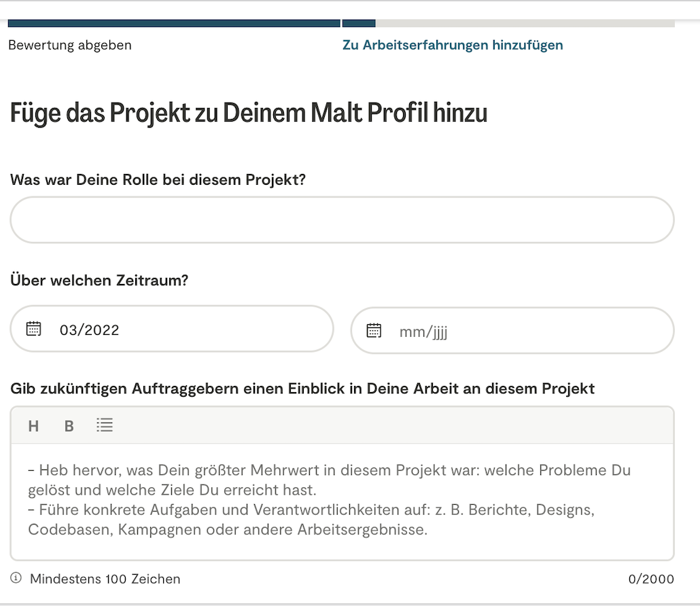Open the end date field with mm/jjjj placeholder
This screenshot has width=700, height=606.
tap(523, 331)
